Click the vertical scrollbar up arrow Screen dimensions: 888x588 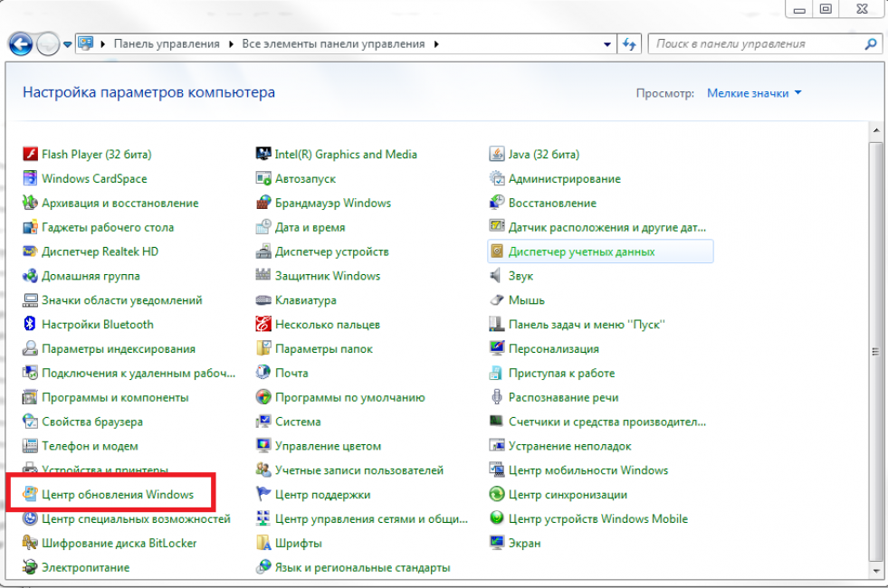(x=875, y=130)
